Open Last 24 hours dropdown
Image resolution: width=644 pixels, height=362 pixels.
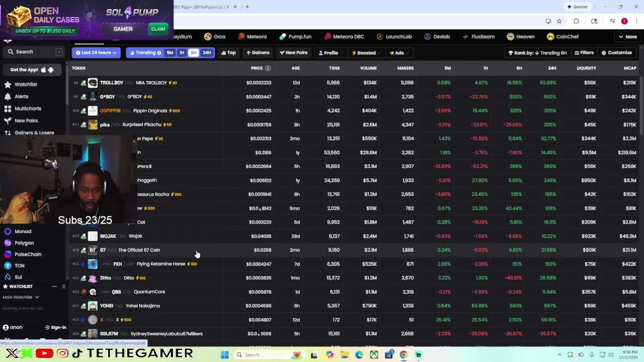[x=96, y=53]
